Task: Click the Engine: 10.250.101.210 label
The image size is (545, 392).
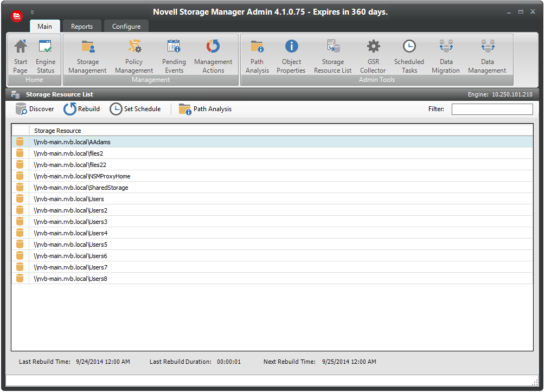Action: [500, 94]
